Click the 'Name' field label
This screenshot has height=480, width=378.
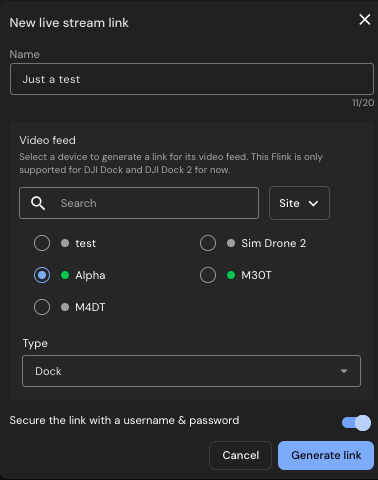click(x=24, y=54)
